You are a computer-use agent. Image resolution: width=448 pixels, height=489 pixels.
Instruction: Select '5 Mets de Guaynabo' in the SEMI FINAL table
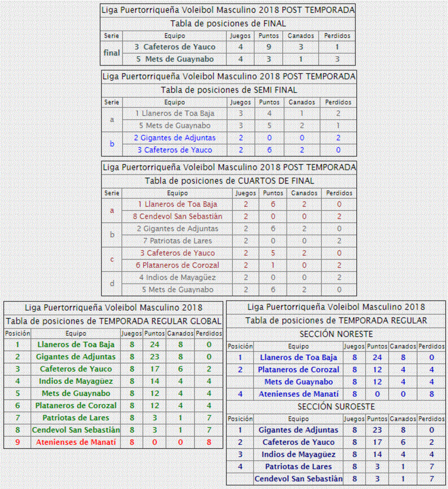175,125
